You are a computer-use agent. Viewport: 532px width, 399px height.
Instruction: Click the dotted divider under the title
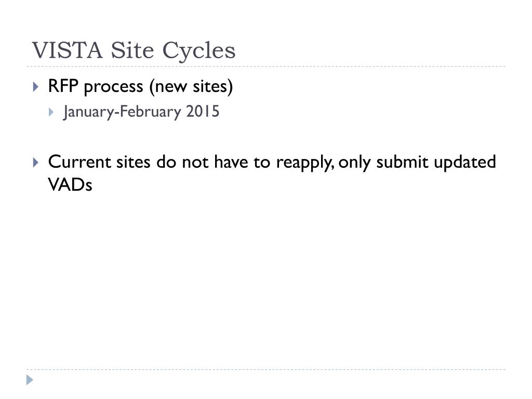pos(266,66)
